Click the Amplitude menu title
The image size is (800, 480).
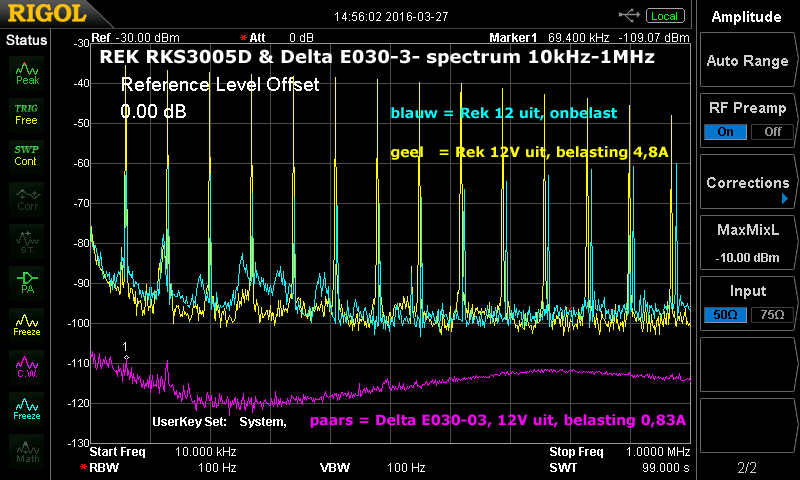(746, 17)
